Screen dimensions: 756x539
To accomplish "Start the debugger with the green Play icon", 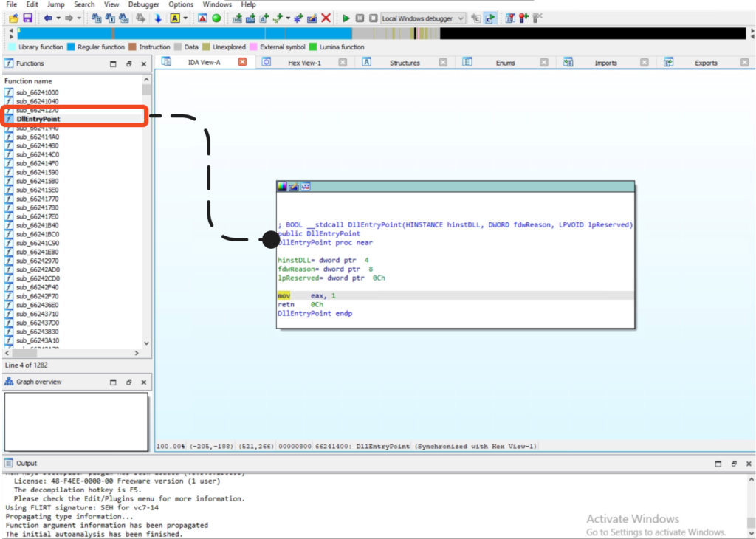I will coord(346,18).
